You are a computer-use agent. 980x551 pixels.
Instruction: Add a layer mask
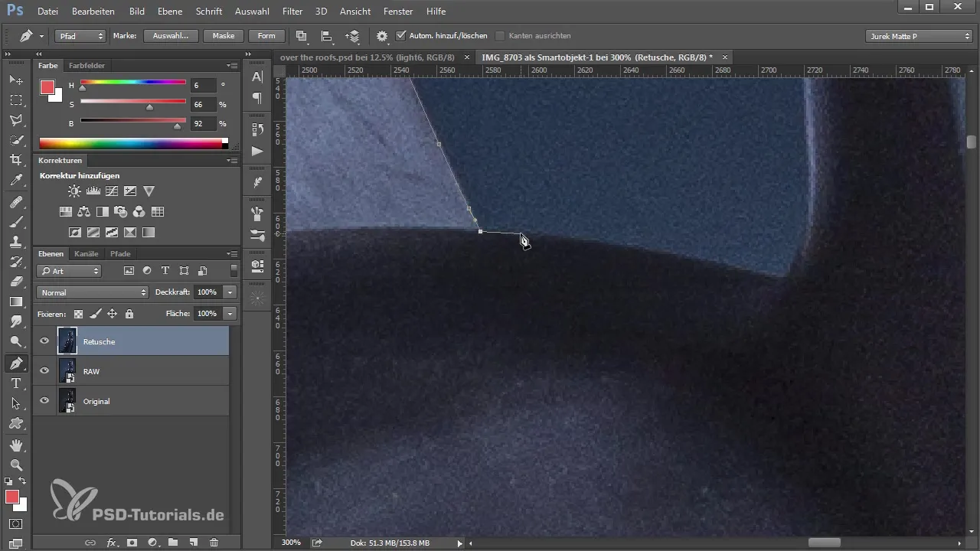(x=132, y=542)
